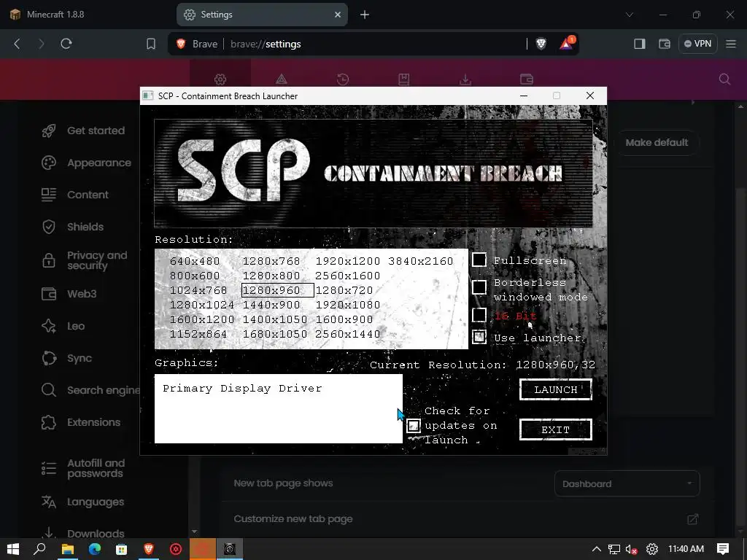Enable Borderless windowed mode checkbox
This screenshot has width=747, height=560.
point(479,287)
